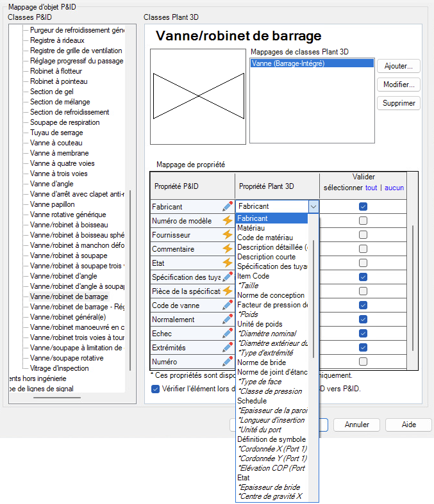Click the pencil icon beside Code de vanne
This screenshot has height=504, width=434.
click(x=228, y=305)
